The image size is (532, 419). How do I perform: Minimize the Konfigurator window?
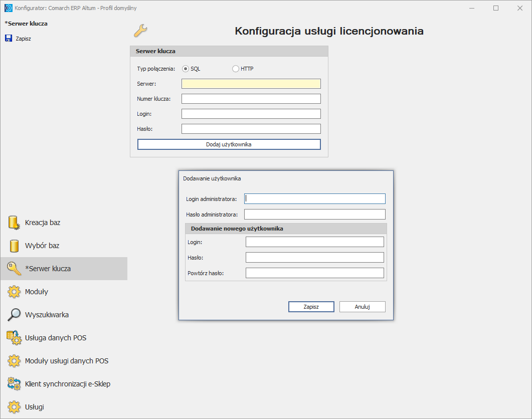tap(472, 8)
